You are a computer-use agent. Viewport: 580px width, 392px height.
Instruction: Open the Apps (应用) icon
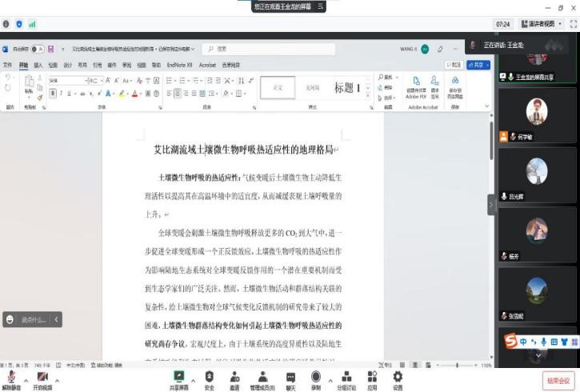tap(372, 376)
